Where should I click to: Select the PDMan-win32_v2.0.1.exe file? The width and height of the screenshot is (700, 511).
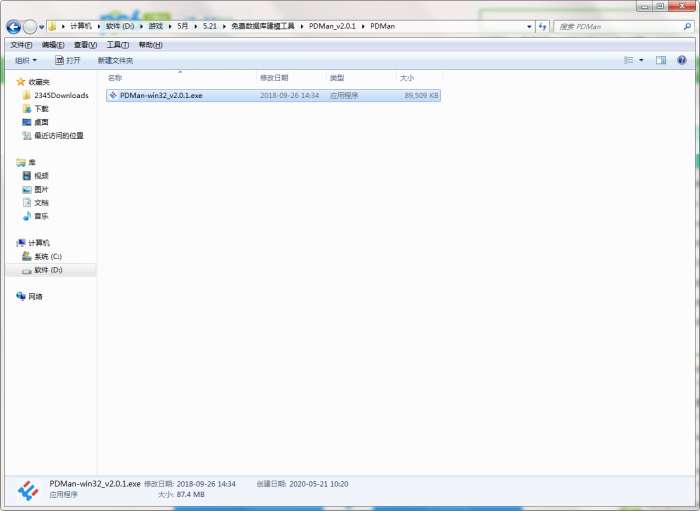tap(273, 96)
